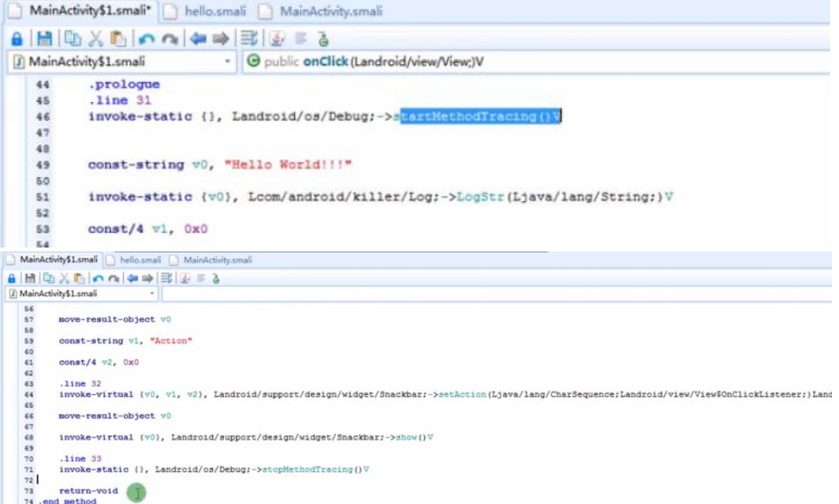This screenshot has height=504, width=839.
Task: Switch to hello.smali tab in lower editor
Action: [134, 260]
